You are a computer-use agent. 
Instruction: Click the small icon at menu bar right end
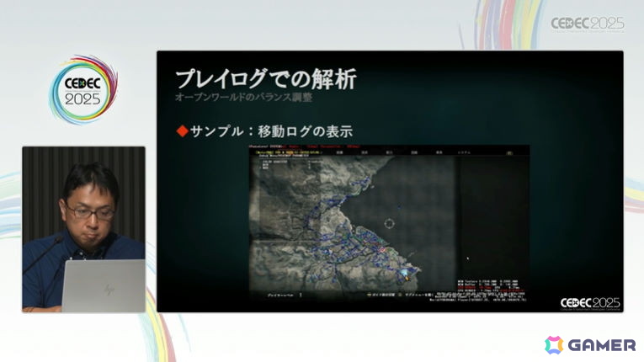coord(508,152)
